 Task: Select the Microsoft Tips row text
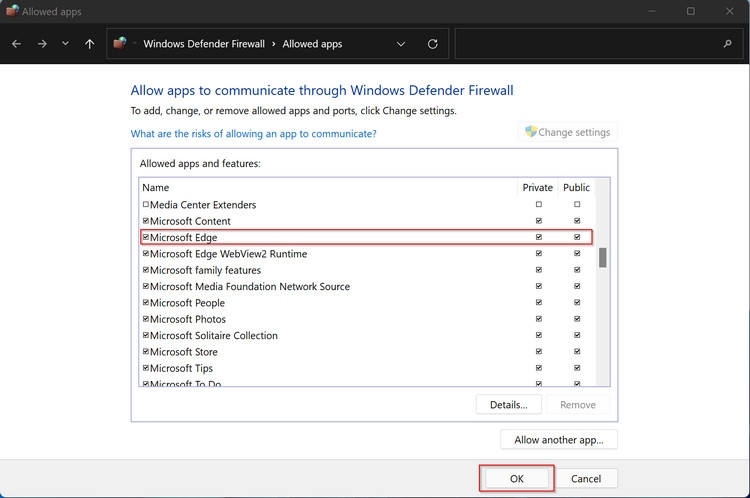181,368
